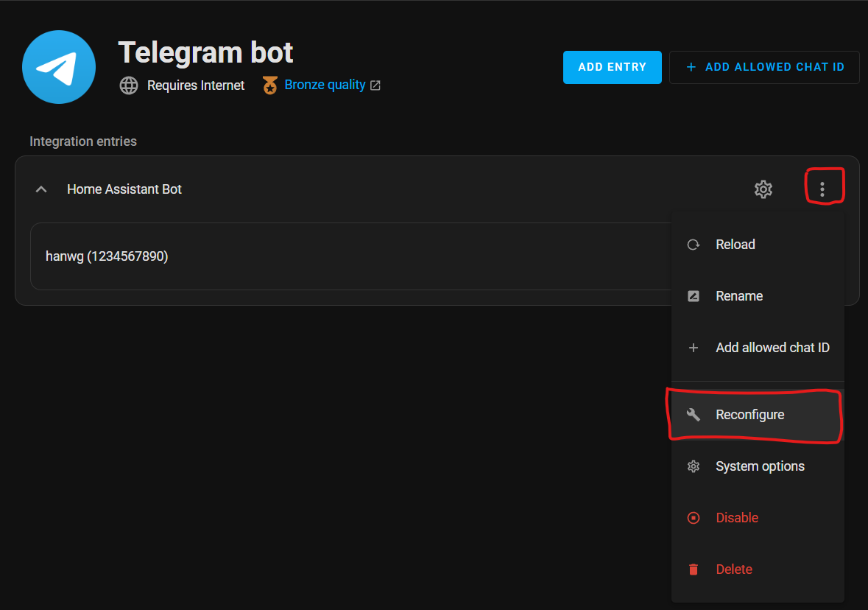Select Disable in the menu
The height and width of the screenshot is (610, 868).
click(x=758, y=517)
